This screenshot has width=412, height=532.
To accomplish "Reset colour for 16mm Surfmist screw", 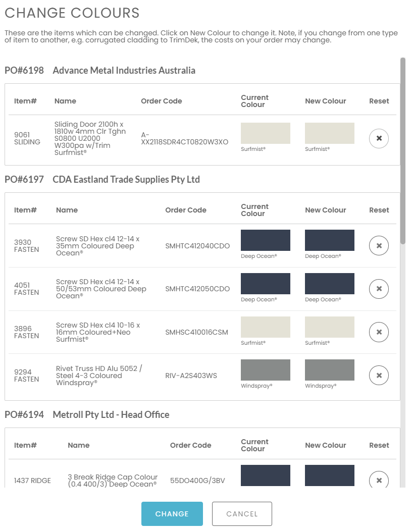I will tap(379, 332).
